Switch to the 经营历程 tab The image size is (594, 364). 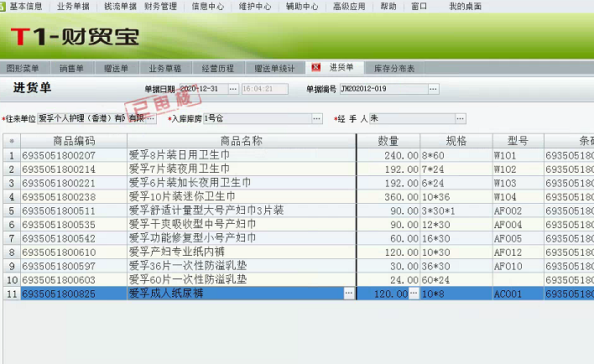click(218, 68)
